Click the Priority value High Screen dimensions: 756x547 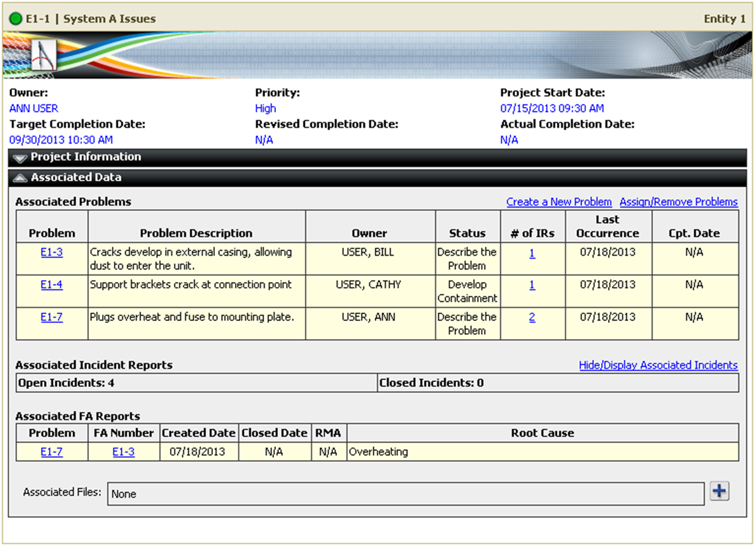pyautogui.click(x=265, y=108)
